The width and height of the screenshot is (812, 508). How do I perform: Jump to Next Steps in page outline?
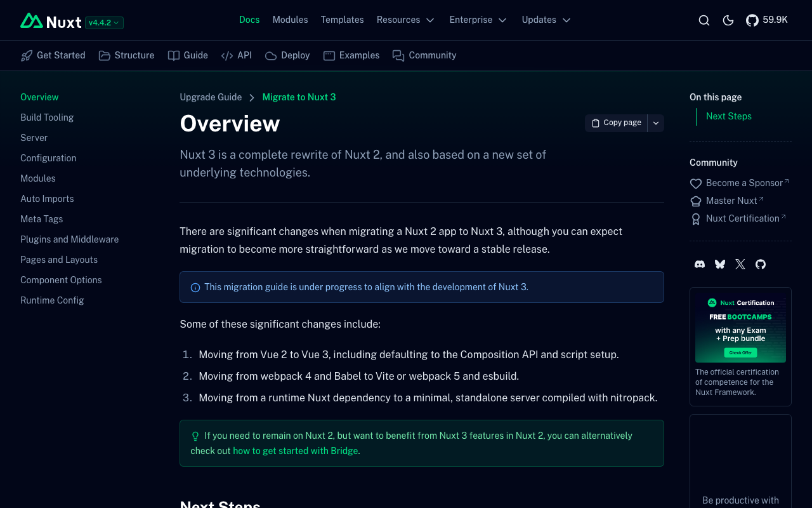click(x=728, y=116)
